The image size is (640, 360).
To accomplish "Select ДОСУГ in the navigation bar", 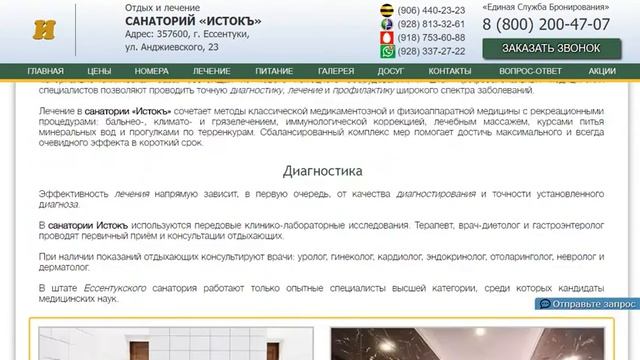I will click(391, 71).
